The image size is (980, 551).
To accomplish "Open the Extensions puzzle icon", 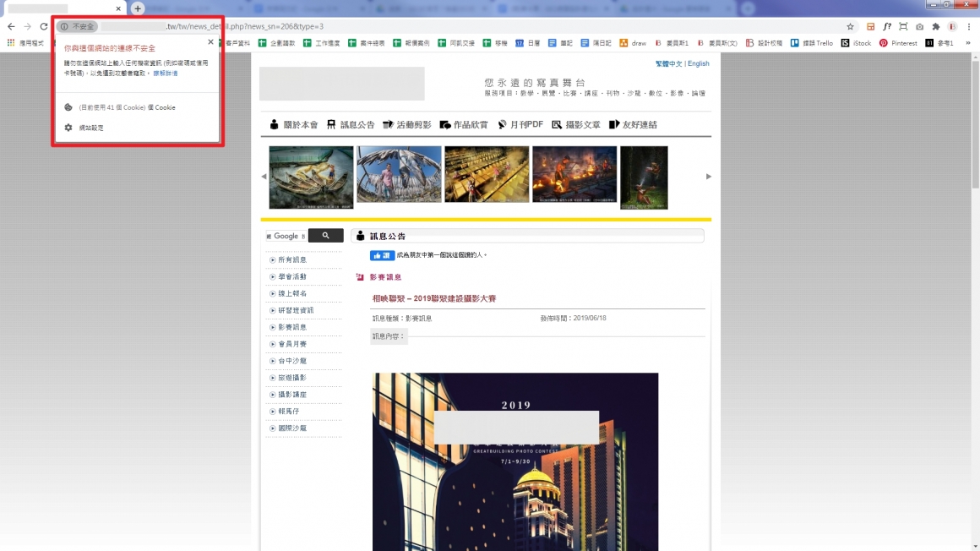I will point(935,26).
